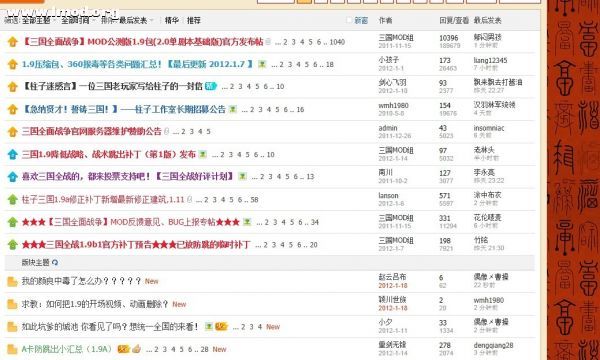
Task: Click last poster liang12345
Action: click(x=490, y=60)
